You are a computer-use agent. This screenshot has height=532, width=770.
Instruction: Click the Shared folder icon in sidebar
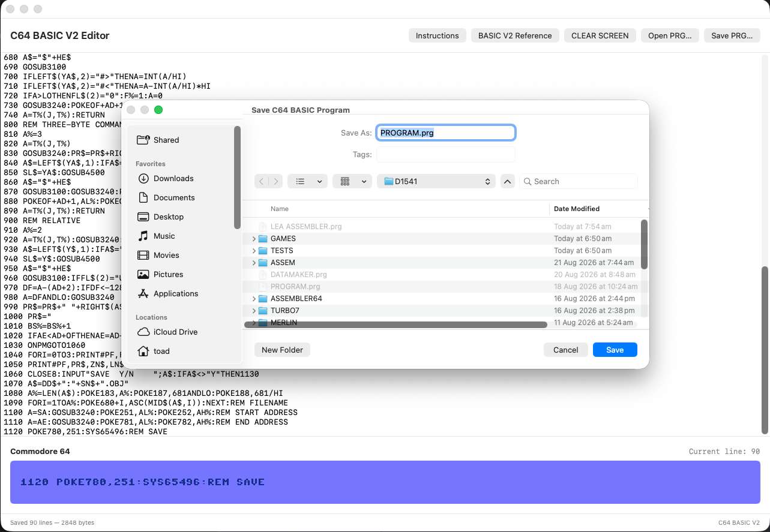click(x=143, y=140)
